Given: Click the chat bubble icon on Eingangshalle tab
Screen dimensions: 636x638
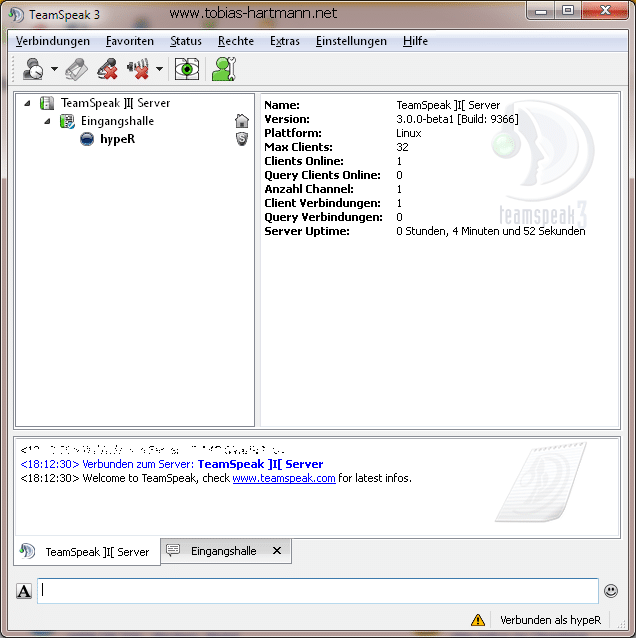Looking at the screenshot, I should [173, 550].
